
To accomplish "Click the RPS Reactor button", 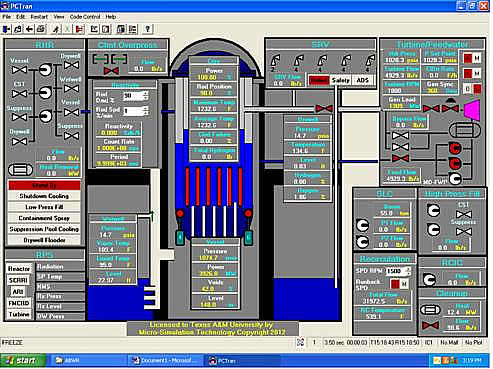I will pyautogui.click(x=19, y=269).
